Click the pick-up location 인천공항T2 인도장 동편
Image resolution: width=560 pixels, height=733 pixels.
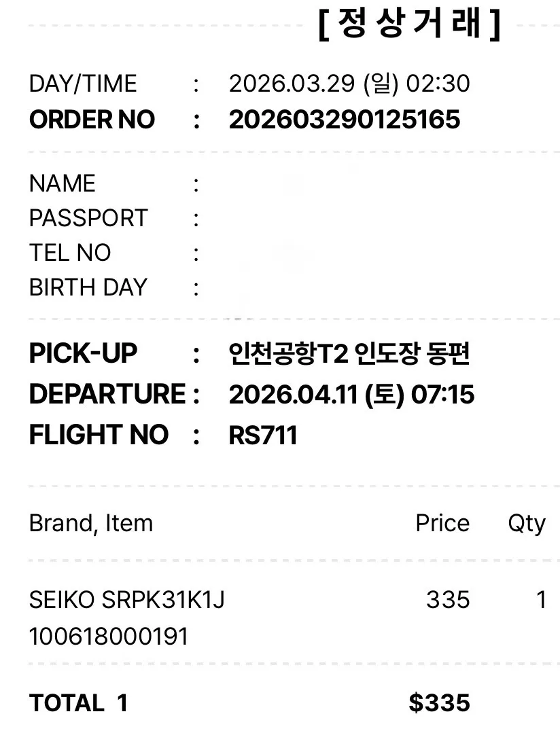349,353
